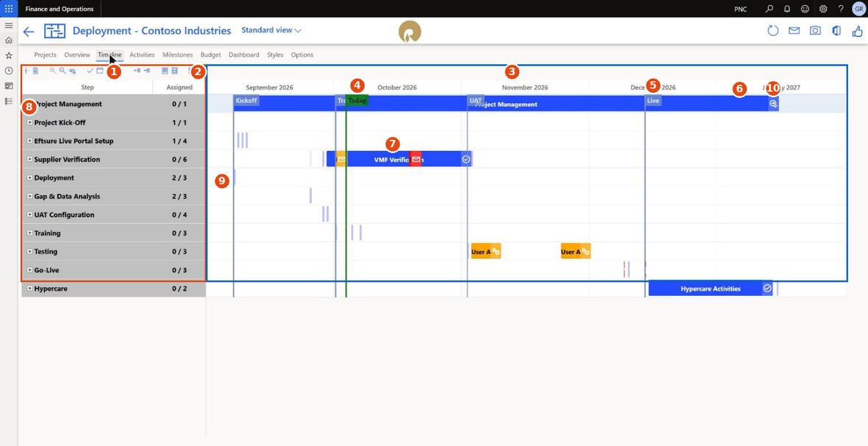This screenshot has height=446, width=868.
Task: Open the Options tab
Action: [x=302, y=55]
